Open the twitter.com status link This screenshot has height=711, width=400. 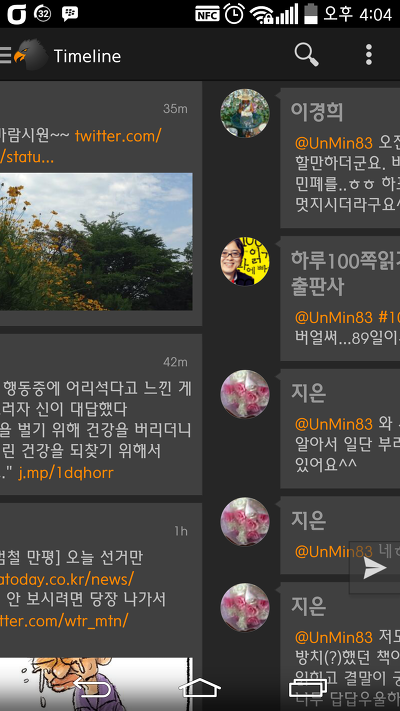pos(81,146)
